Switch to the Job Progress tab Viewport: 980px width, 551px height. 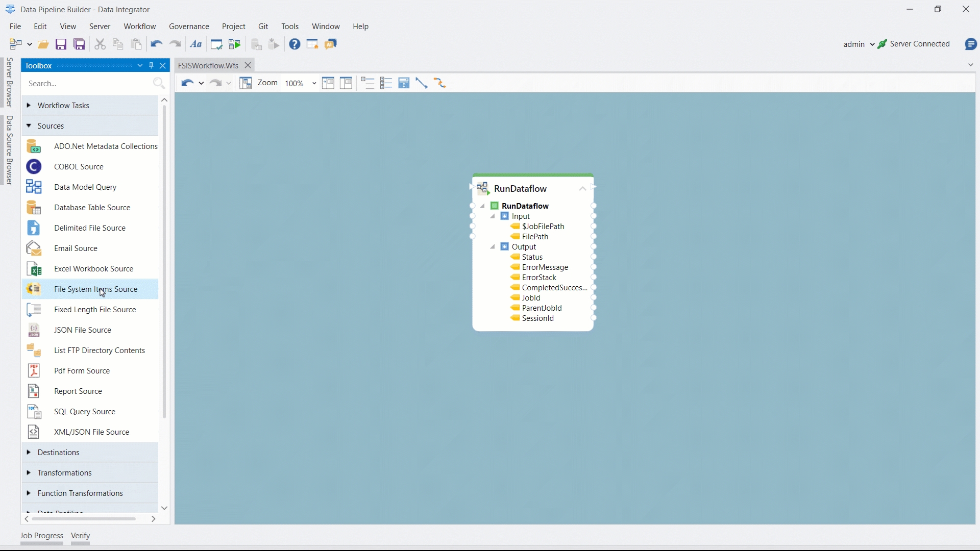42,536
